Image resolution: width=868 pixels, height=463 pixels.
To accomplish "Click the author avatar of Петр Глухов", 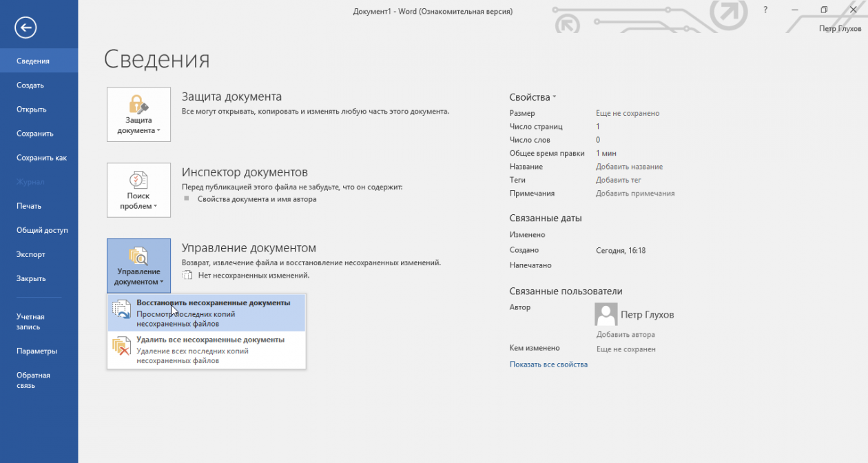I will pyautogui.click(x=606, y=314).
